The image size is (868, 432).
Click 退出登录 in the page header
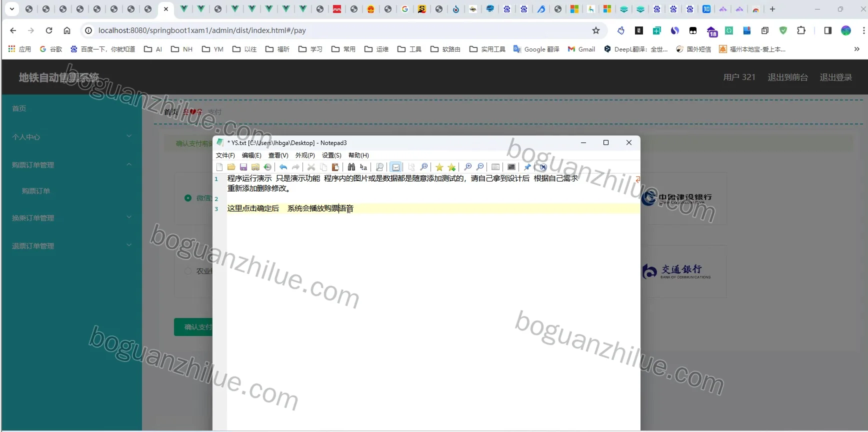point(835,77)
